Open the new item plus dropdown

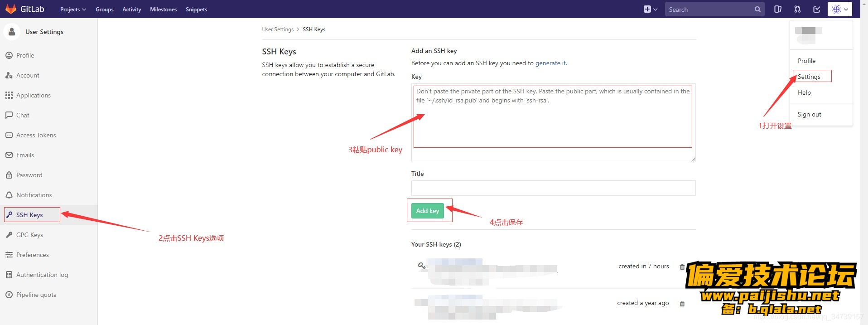651,9
